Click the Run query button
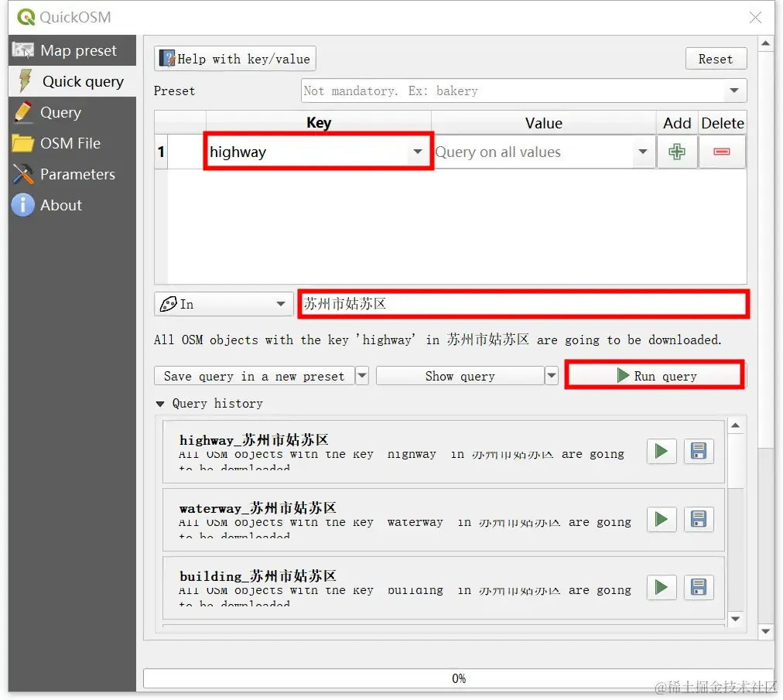The height and width of the screenshot is (700, 783). tap(655, 375)
